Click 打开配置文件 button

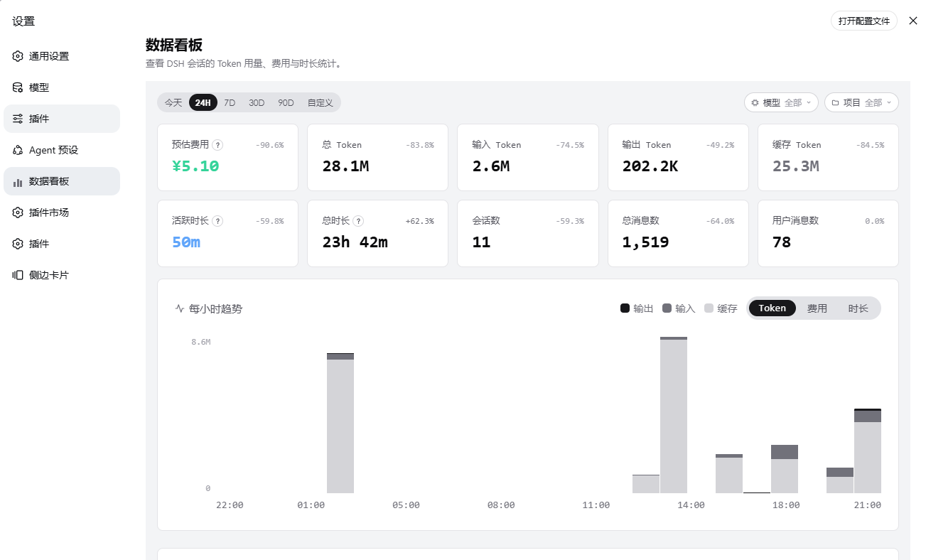click(x=864, y=21)
